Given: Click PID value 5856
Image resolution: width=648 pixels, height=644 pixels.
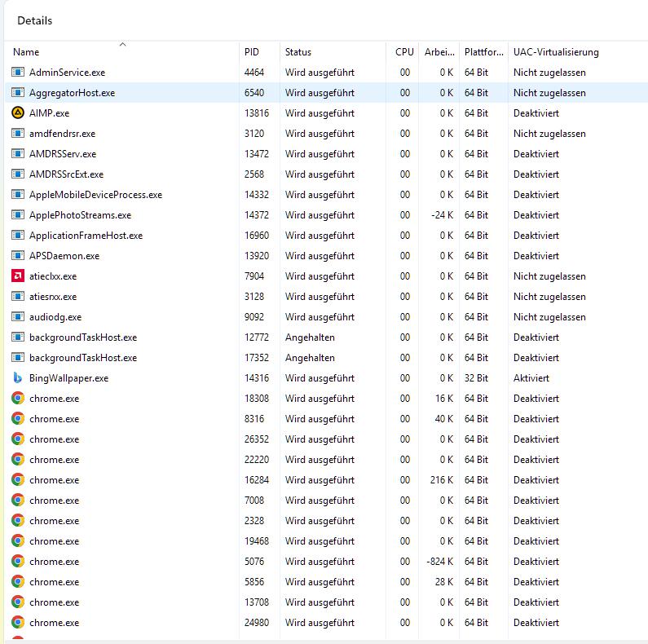Looking at the screenshot, I should point(254,581).
